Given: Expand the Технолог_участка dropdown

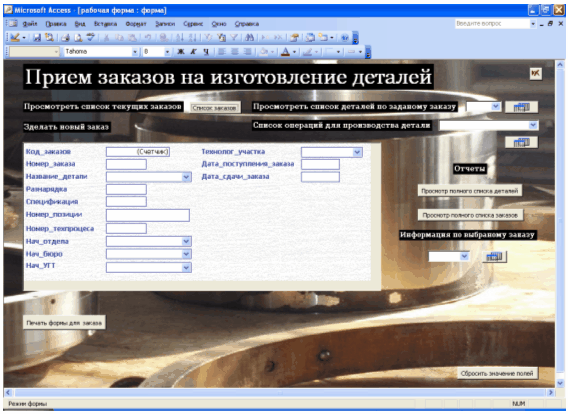Looking at the screenshot, I should click(x=357, y=152).
